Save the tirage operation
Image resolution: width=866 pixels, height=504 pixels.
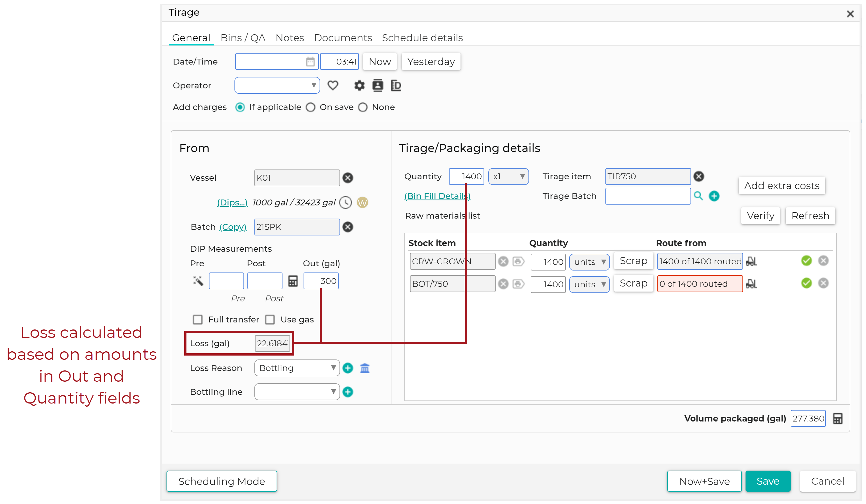coord(768,481)
